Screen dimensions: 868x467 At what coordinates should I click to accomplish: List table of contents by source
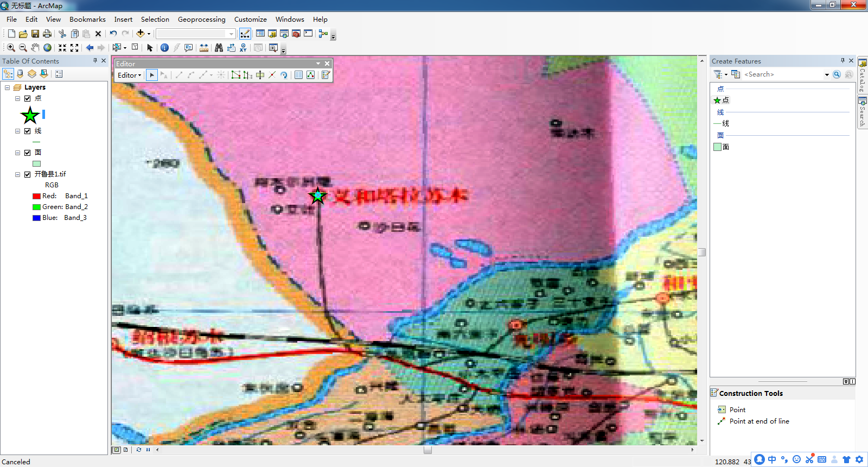pyautogui.click(x=20, y=74)
